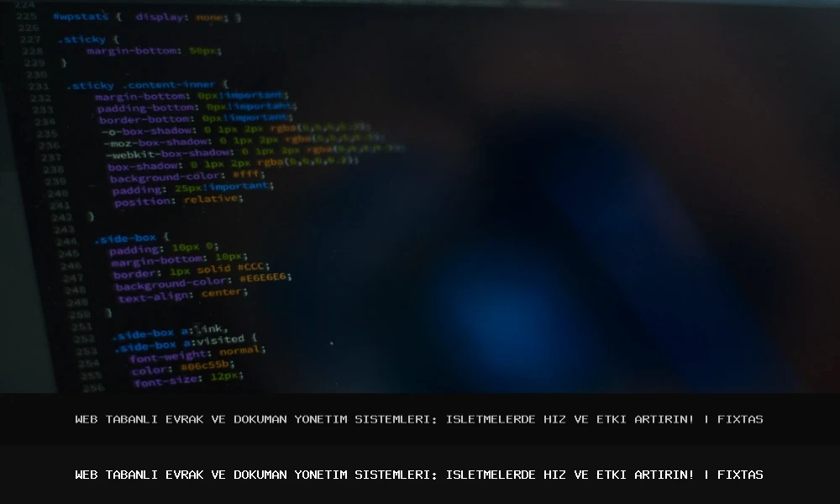Click the 'position: relative;' declaration
The height and width of the screenshot is (504, 840).
[x=179, y=200]
